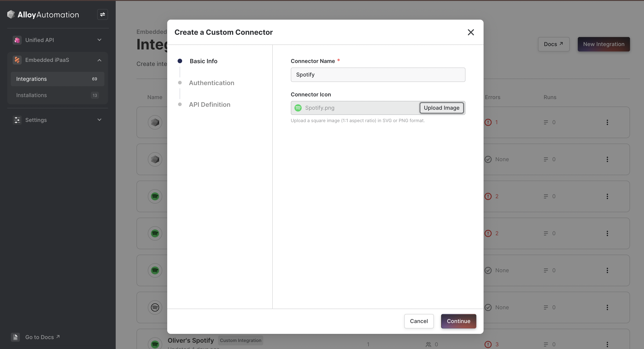
Task: Click the Go to Docs document icon
Action: tap(15, 337)
